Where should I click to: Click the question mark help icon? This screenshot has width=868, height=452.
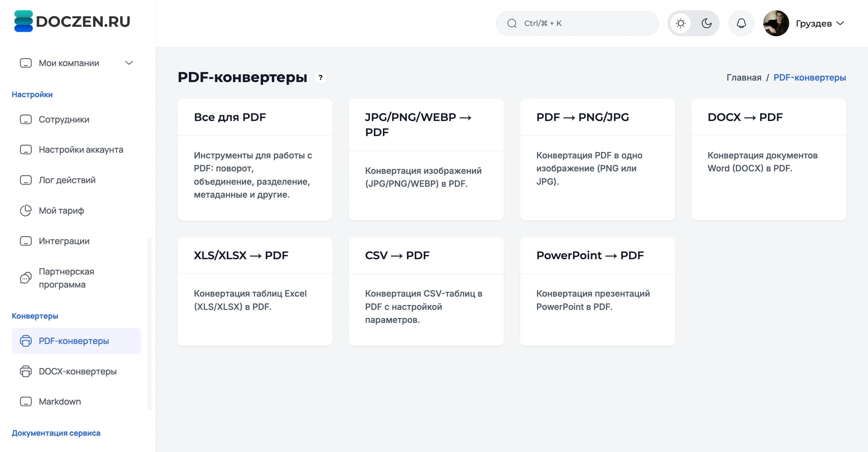click(x=320, y=78)
